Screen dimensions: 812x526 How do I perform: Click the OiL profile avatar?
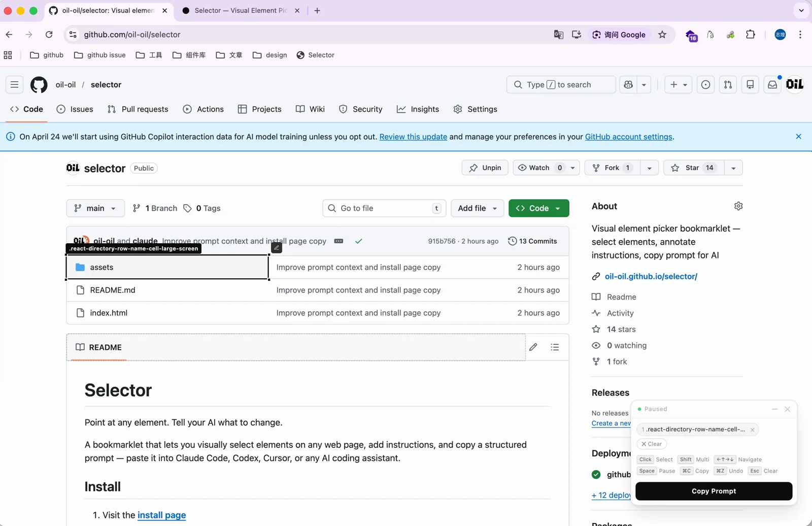(795, 84)
